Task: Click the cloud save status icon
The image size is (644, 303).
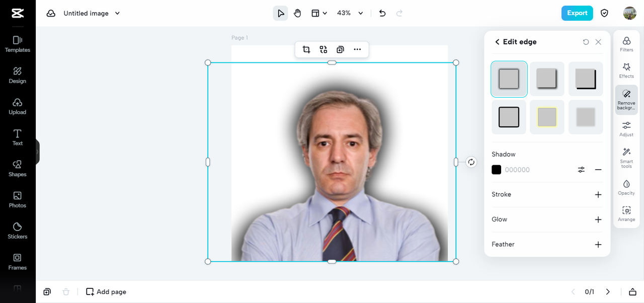Action: click(51, 14)
